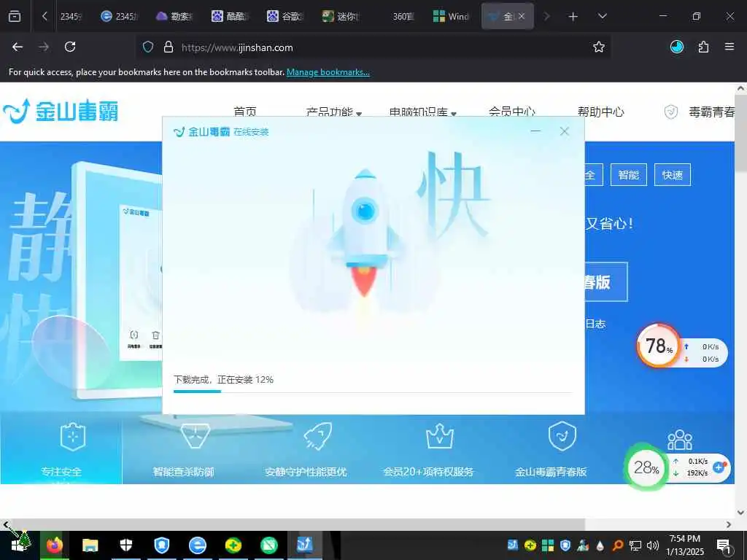Open 产品功能 dropdown in site navigation
Screen dimensions: 747x560
click(x=333, y=112)
